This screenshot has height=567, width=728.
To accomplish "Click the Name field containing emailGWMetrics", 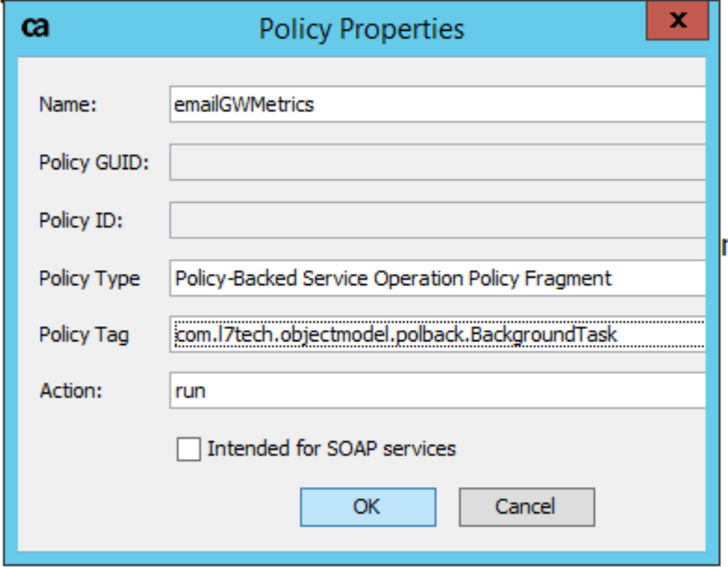I will click(x=437, y=104).
